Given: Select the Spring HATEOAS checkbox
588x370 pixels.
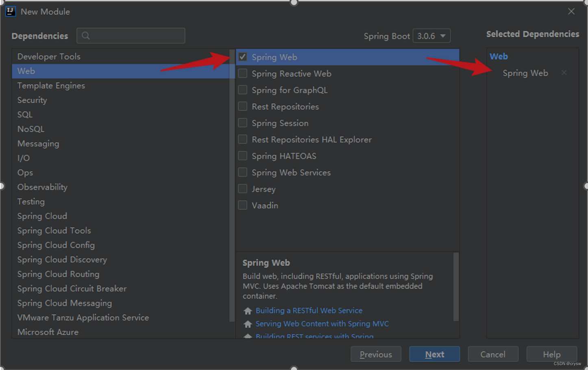Looking at the screenshot, I should click(243, 156).
